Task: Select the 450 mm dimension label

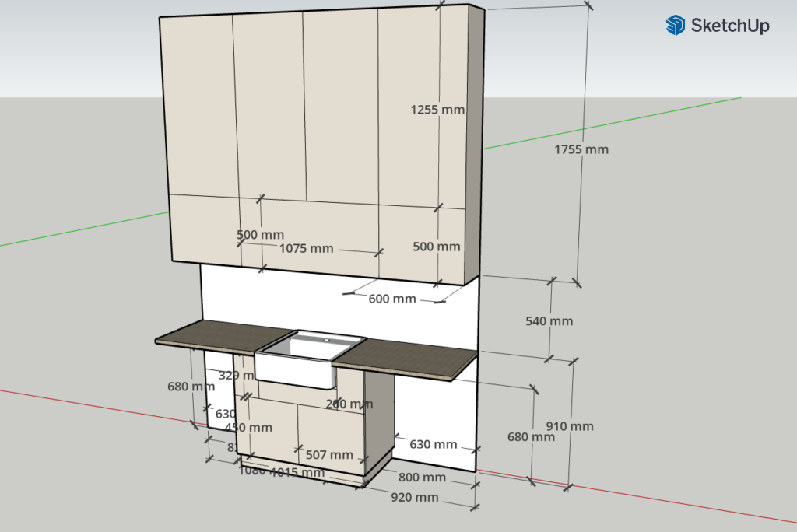Action: click(248, 427)
